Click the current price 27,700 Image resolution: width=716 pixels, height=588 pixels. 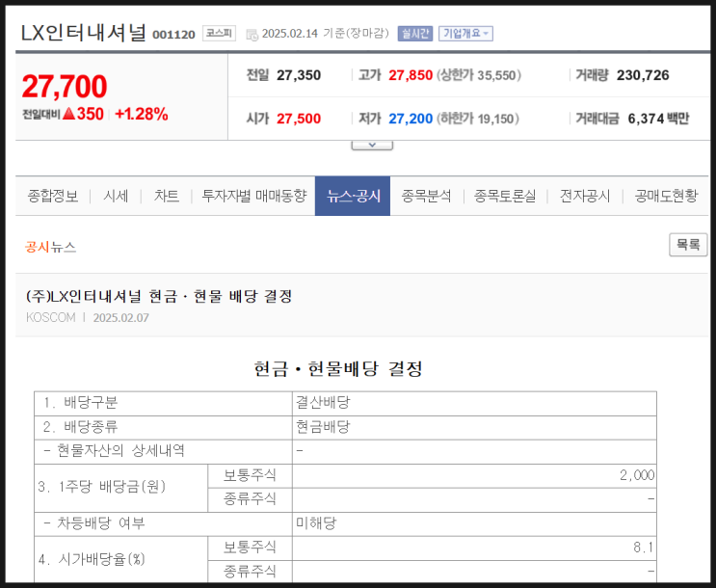[65, 87]
